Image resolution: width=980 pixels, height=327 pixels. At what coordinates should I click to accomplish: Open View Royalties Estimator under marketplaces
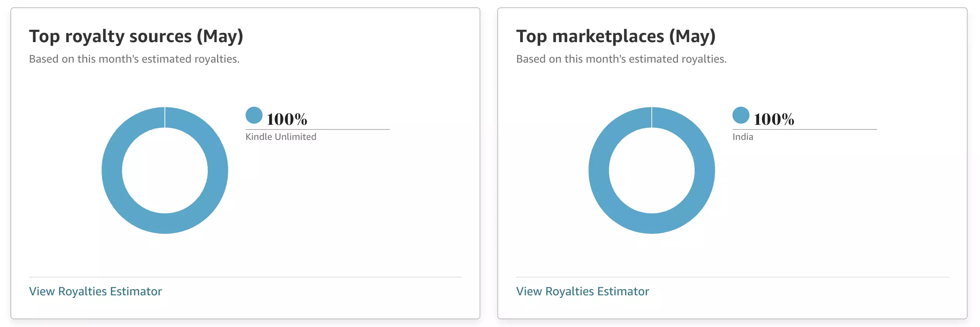pos(583,291)
